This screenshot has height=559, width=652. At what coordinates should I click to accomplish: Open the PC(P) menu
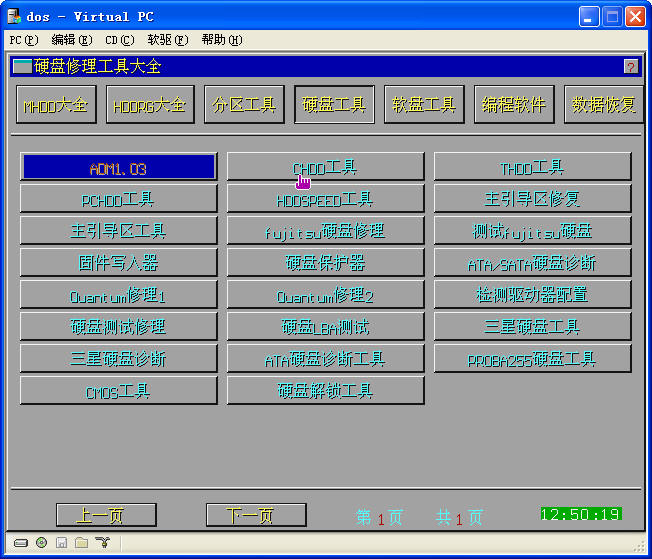point(24,40)
